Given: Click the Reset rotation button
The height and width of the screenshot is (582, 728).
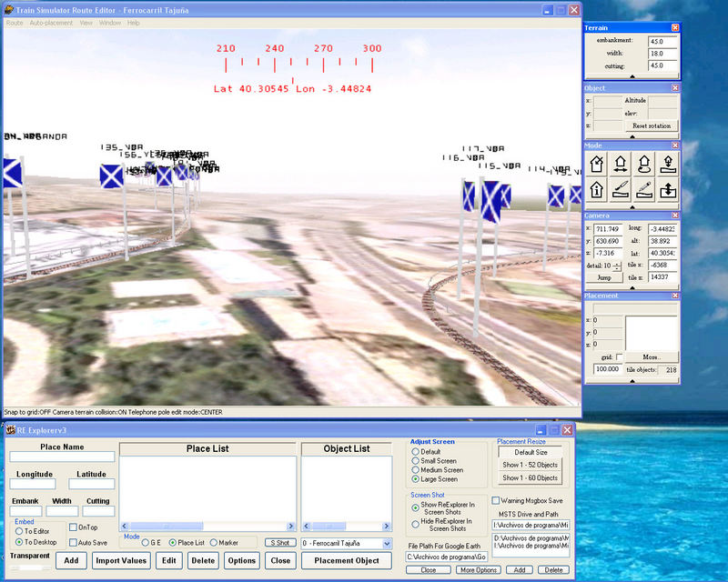Looking at the screenshot, I should click(652, 125).
